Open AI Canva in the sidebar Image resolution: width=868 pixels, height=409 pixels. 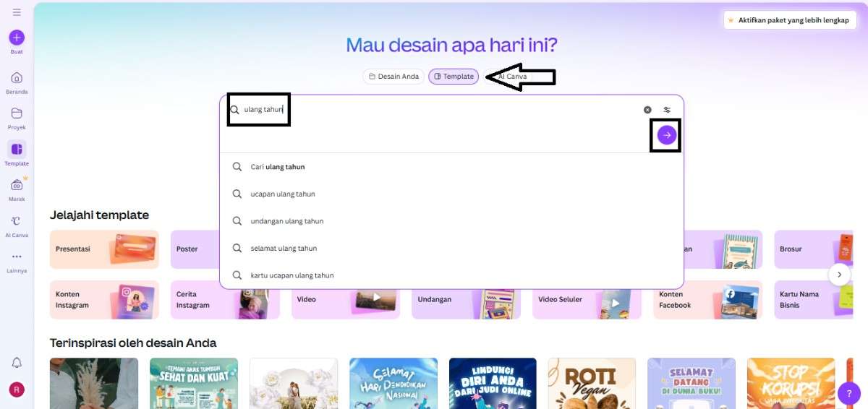pyautogui.click(x=17, y=225)
